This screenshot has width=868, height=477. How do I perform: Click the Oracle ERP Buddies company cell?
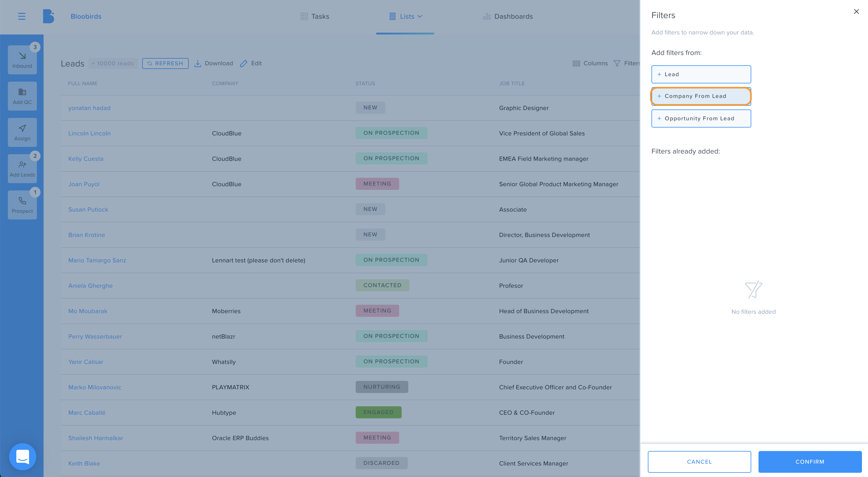coord(240,438)
